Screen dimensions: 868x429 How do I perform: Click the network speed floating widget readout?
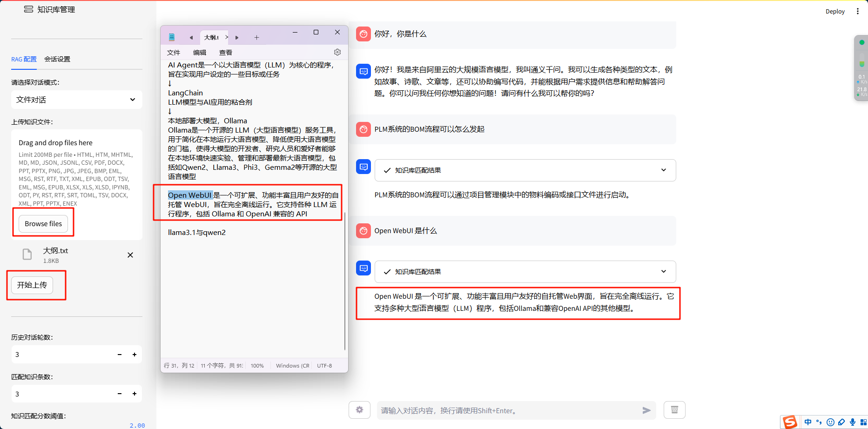pyautogui.click(x=861, y=85)
